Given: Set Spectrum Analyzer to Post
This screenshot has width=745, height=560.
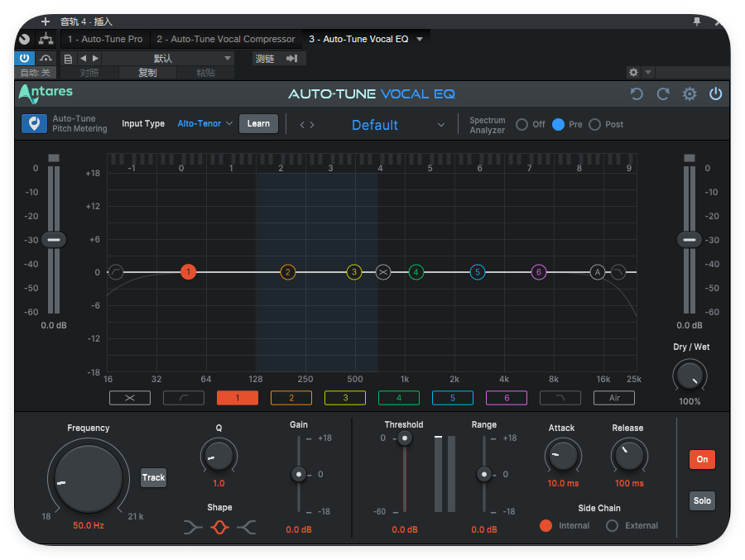Looking at the screenshot, I should tap(594, 124).
